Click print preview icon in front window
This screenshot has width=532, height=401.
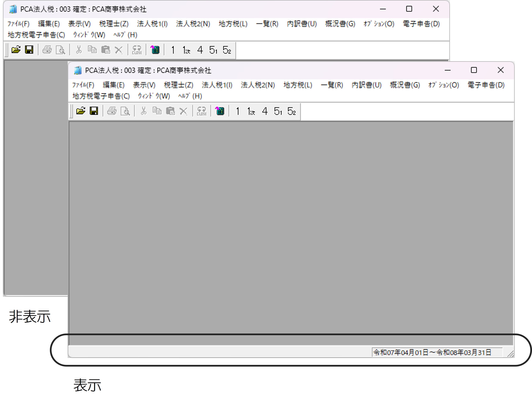[125, 111]
